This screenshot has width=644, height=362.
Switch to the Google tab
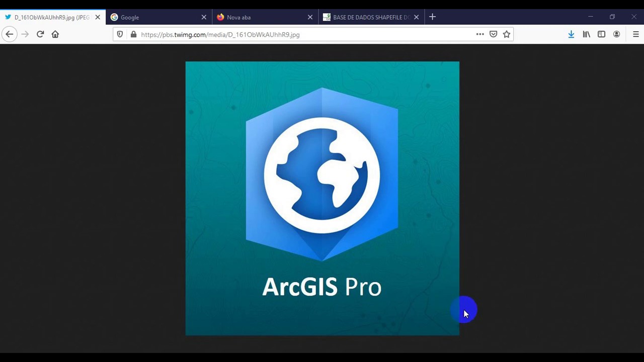(x=159, y=17)
